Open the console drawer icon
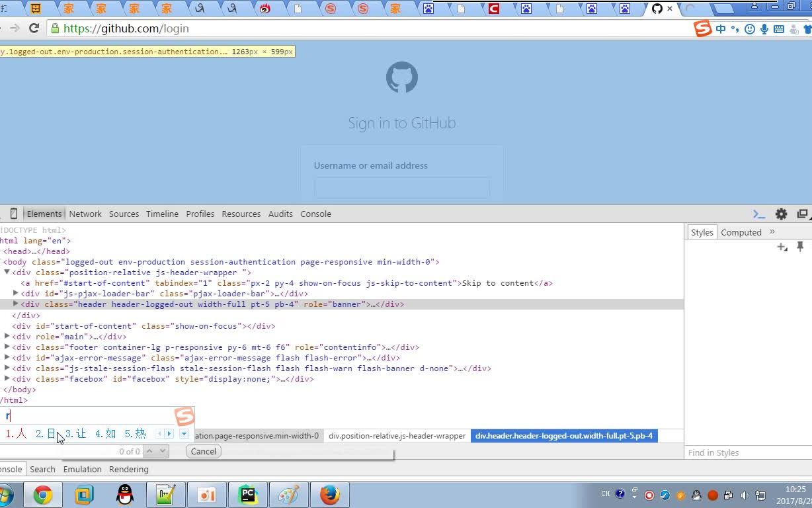This screenshot has width=812, height=508. click(758, 214)
